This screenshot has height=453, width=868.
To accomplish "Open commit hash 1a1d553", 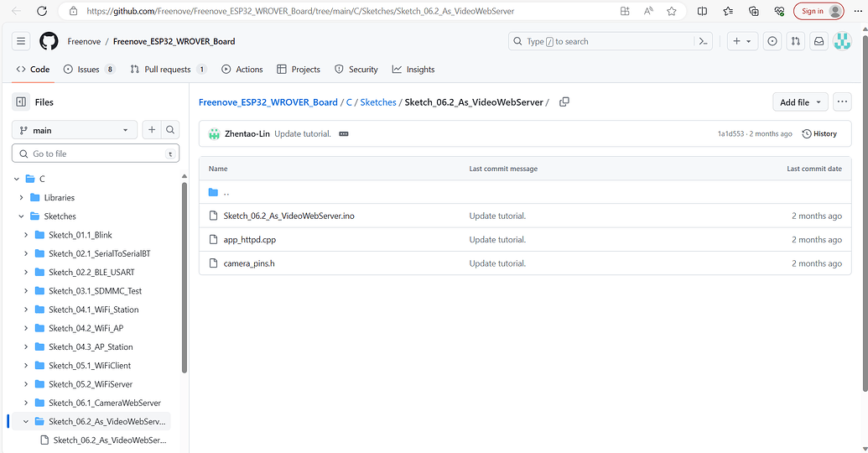I will pos(730,134).
